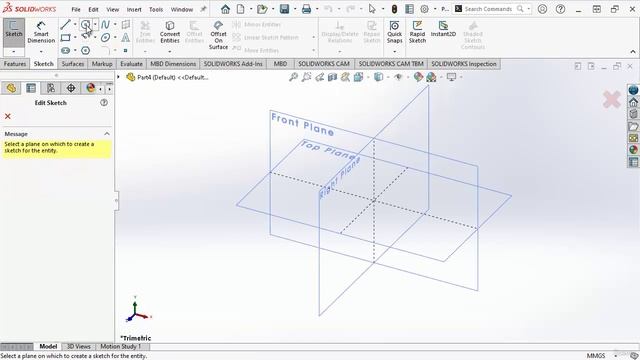
Task: Select the Corner Rectangle tool
Action: click(65, 38)
